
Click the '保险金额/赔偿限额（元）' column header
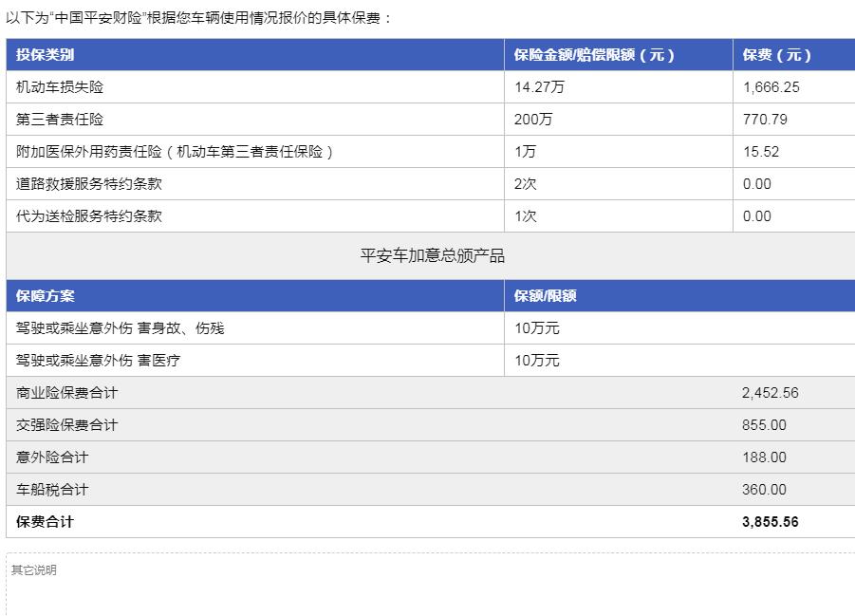[x=594, y=54]
